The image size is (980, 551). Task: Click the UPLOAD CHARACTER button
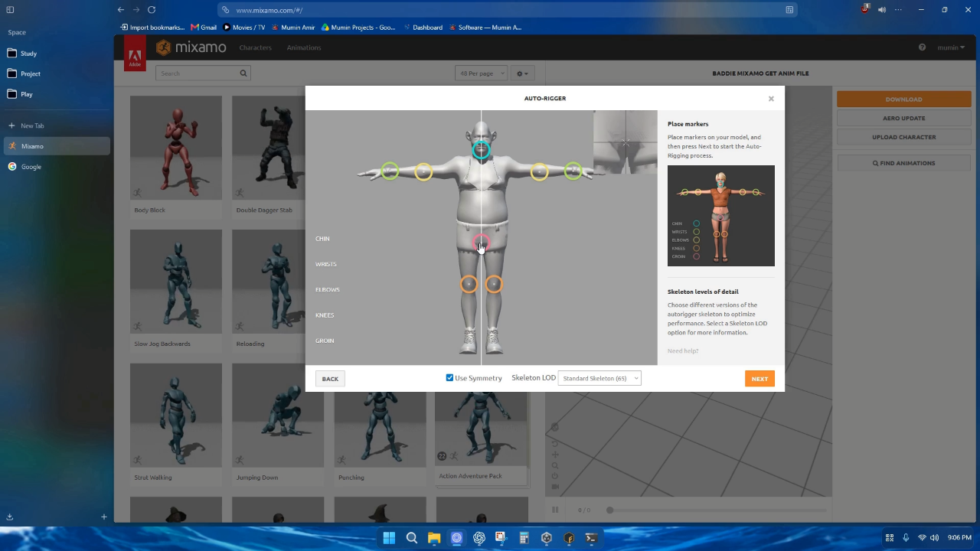tap(903, 137)
